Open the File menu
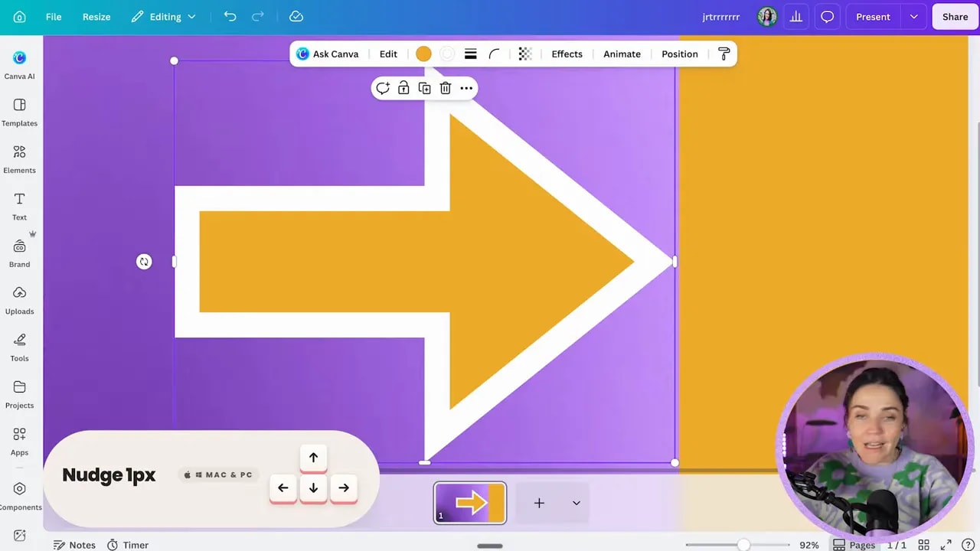This screenshot has width=980, height=551. point(54,17)
